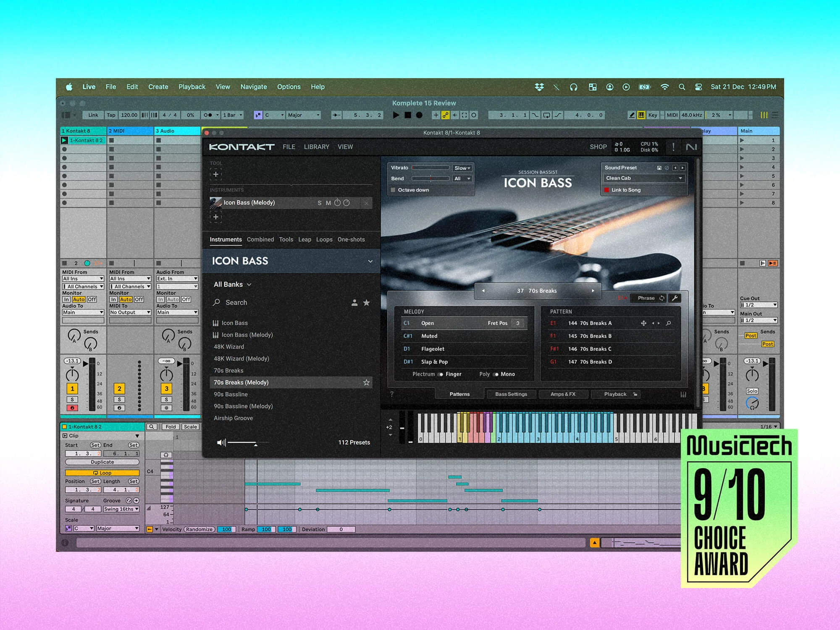This screenshot has width=840, height=630.
Task: Click the Phrase drag-and-drop sync icon
Action: [662, 298]
